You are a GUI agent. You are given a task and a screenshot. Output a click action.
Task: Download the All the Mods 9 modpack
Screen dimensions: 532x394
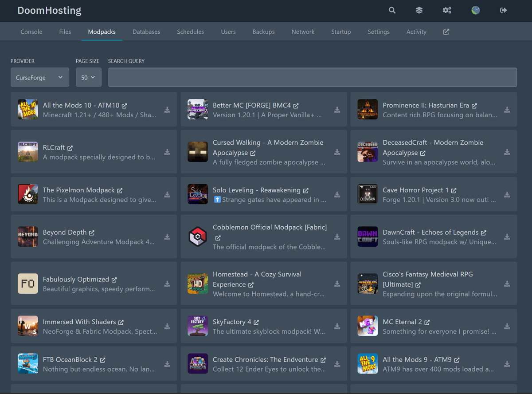pos(507,364)
